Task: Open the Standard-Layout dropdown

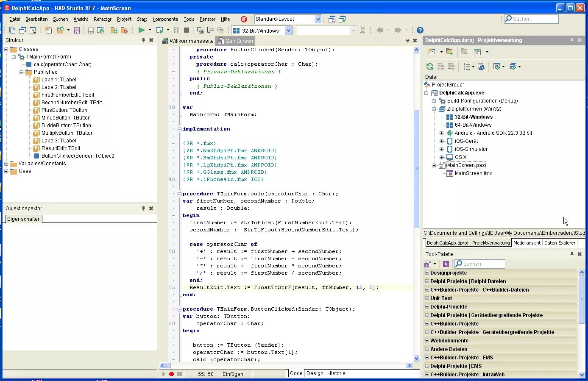Action: point(318,19)
